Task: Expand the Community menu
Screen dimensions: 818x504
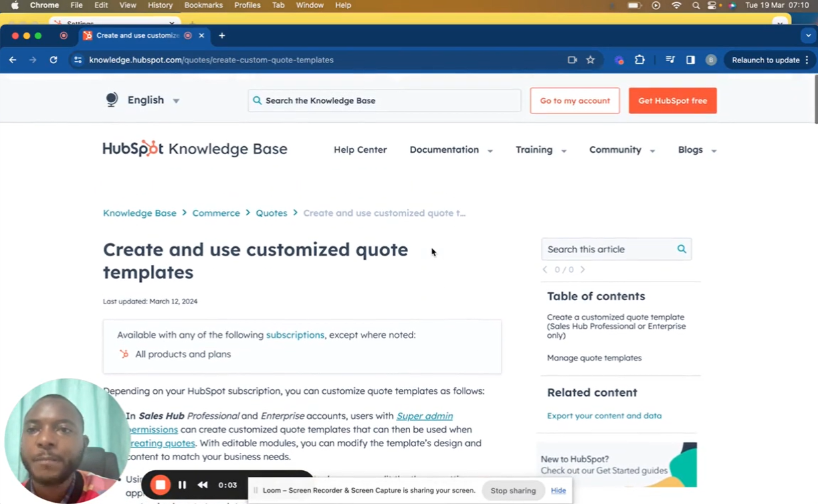Action: 622,150
